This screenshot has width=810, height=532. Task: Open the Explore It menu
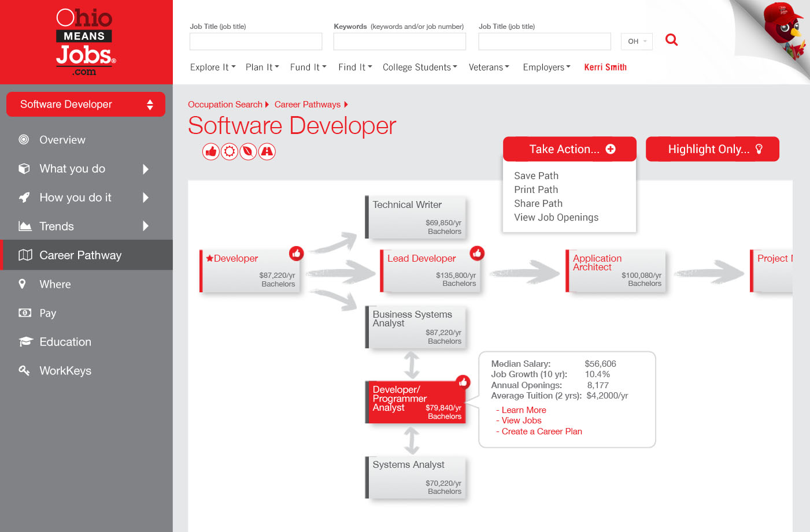213,67
